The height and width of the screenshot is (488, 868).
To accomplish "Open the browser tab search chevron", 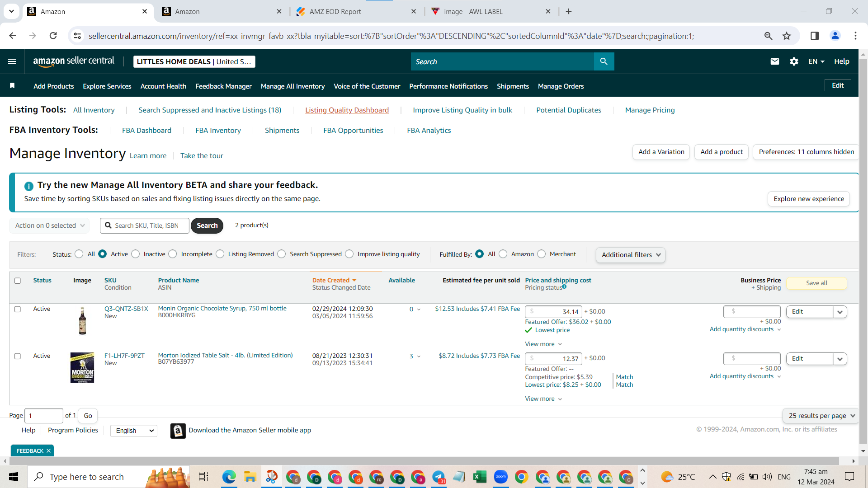I will 11,11.
